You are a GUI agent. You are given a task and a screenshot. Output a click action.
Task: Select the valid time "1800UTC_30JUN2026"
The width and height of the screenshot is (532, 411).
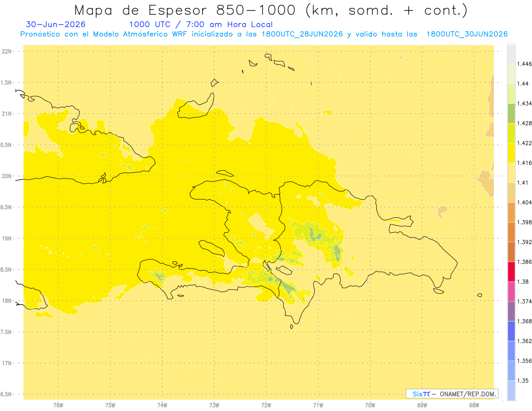point(467,34)
